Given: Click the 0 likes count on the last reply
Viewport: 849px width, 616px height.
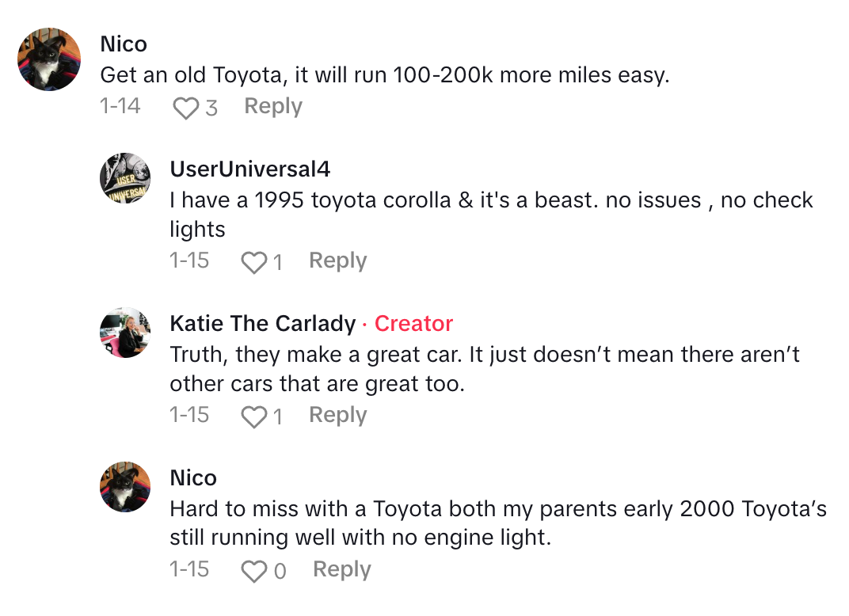Looking at the screenshot, I should point(280,571).
